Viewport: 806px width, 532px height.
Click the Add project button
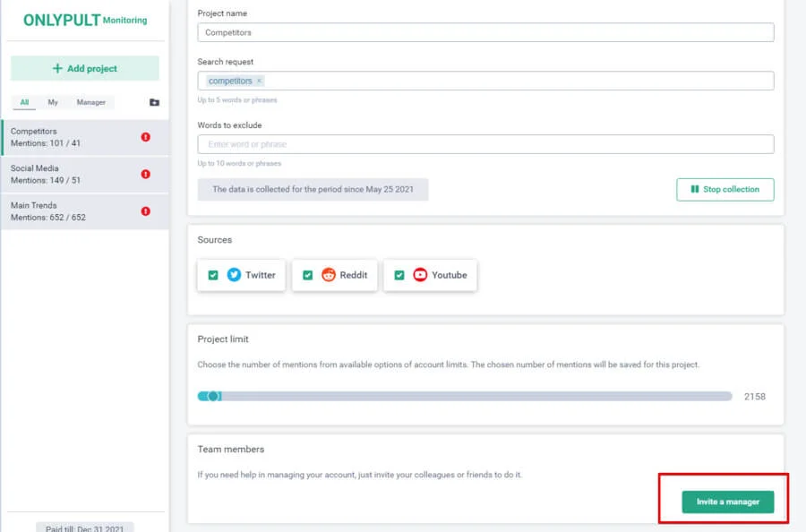point(85,68)
